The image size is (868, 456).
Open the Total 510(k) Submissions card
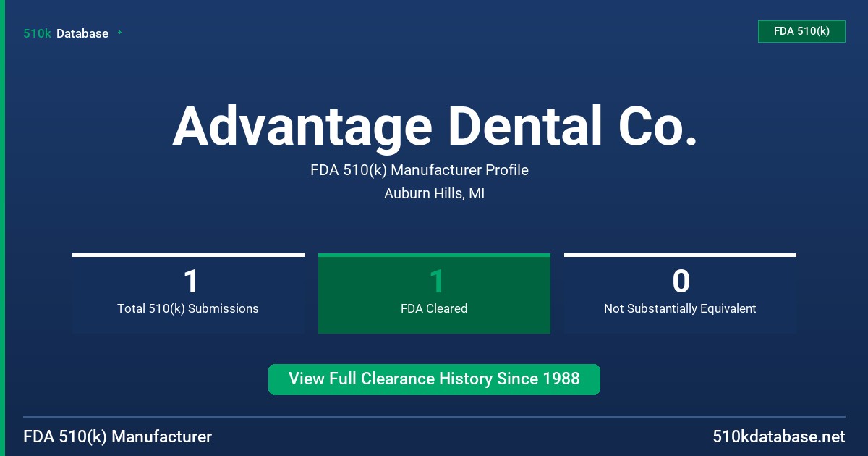(188, 293)
